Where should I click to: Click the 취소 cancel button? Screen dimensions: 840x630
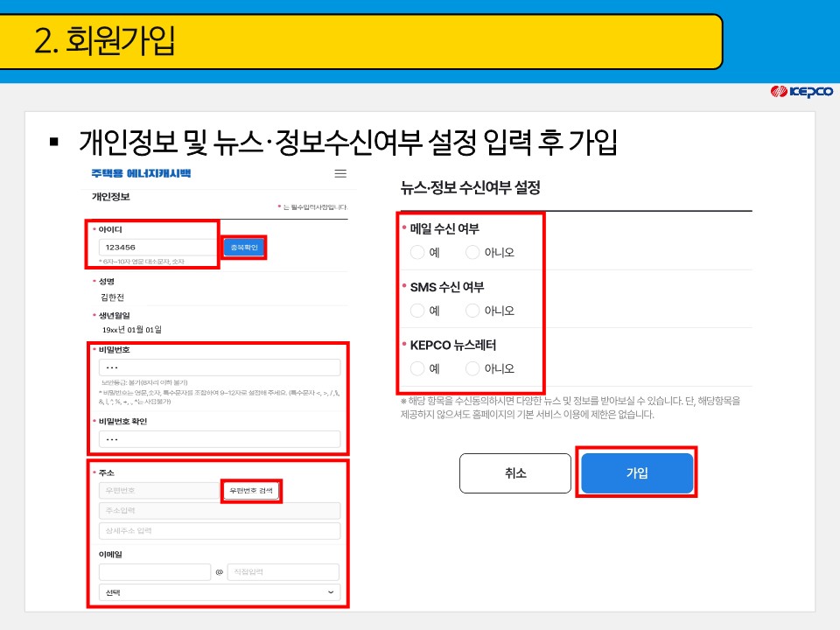tap(515, 472)
